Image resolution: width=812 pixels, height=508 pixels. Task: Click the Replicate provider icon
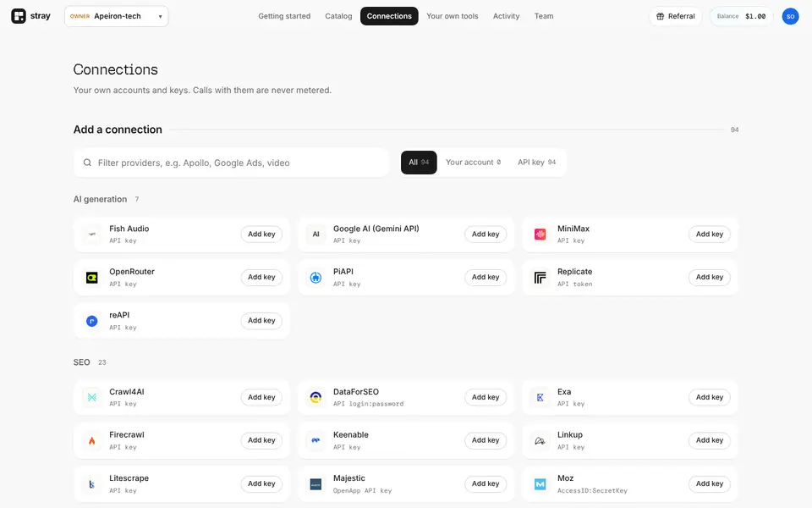540,278
